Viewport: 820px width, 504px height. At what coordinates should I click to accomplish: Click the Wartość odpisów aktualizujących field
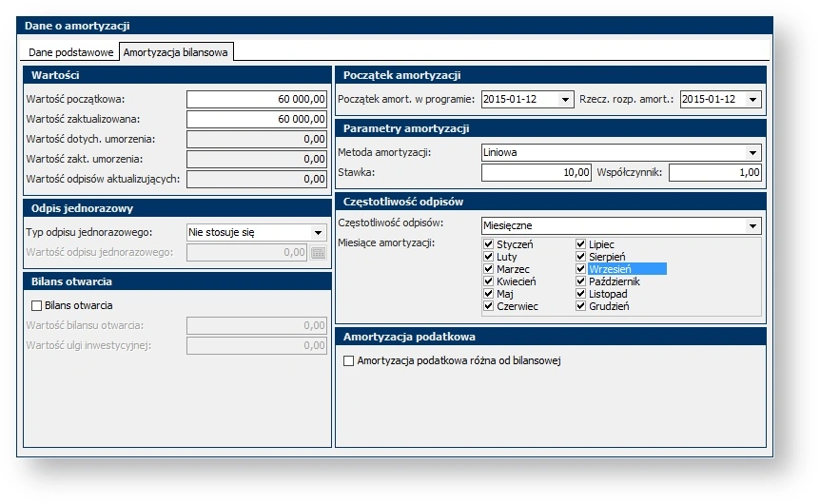[257, 179]
